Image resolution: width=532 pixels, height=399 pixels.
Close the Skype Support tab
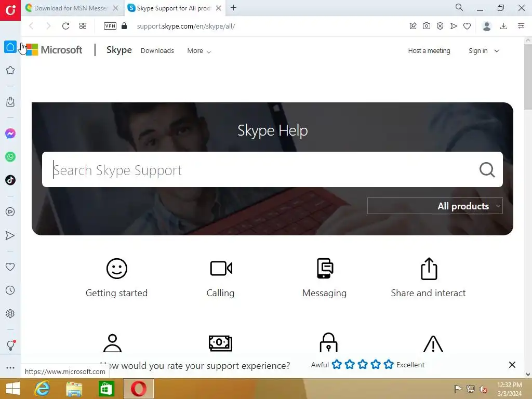219,8
